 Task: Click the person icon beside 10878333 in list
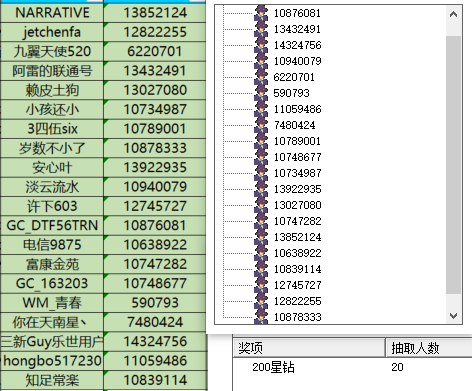tap(261, 317)
